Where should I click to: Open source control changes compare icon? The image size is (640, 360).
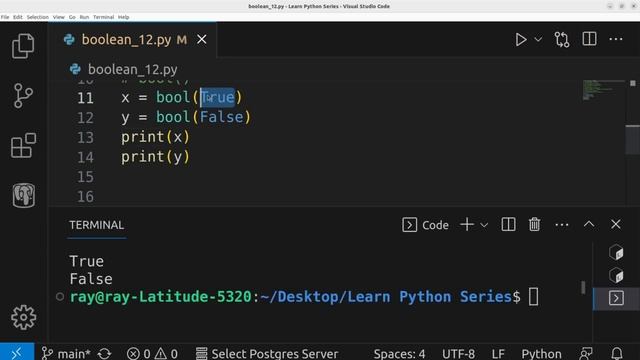pos(562,40)
